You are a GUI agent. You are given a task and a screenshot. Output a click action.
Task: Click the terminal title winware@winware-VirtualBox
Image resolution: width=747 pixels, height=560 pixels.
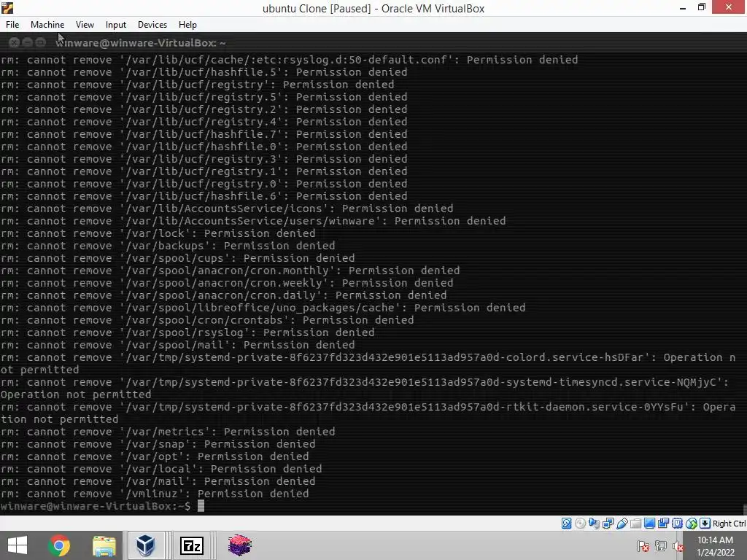pyautogui.click(x=141, y=43)
